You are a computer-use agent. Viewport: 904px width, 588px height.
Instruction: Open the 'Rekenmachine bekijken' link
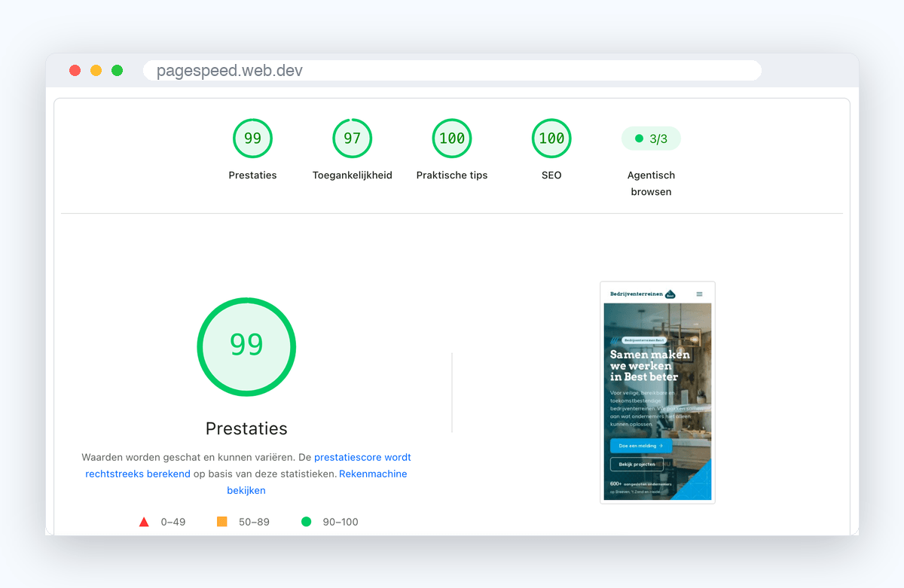coord(316,482)
